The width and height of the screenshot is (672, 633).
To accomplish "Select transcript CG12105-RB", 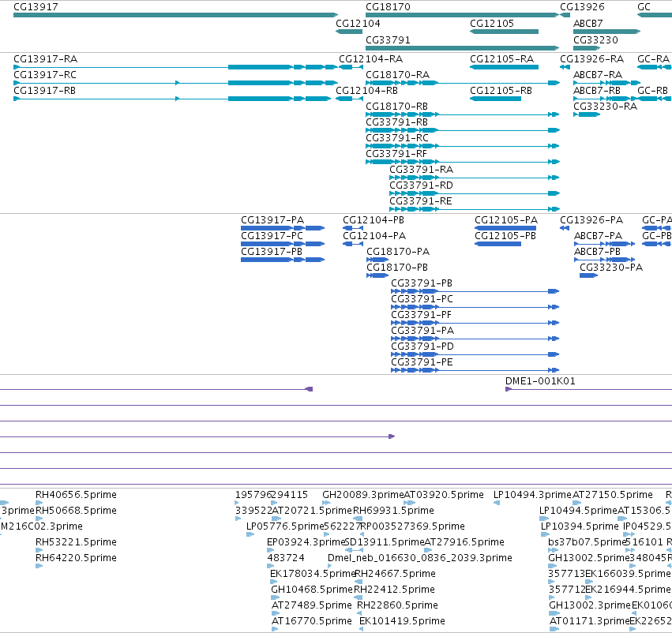I will 495,99.
